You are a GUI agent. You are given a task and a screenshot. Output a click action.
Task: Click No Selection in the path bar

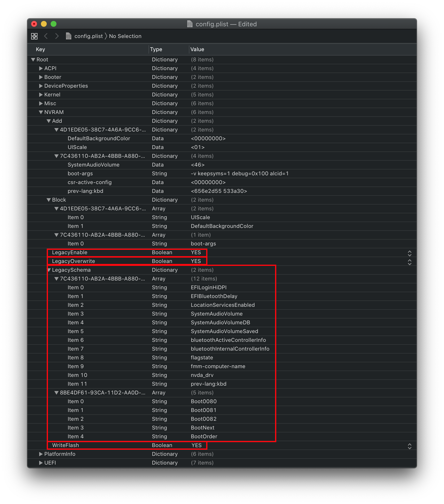tap(125, 36)
